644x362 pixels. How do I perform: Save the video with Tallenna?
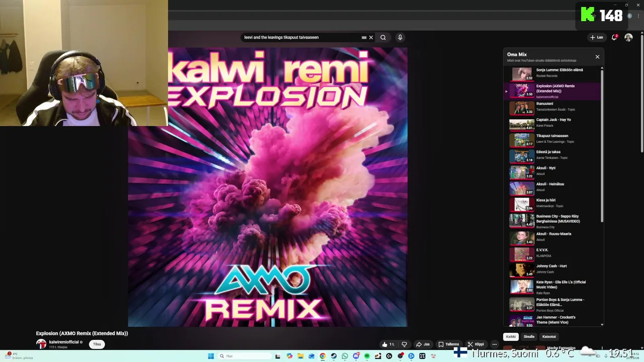[448, 344]
